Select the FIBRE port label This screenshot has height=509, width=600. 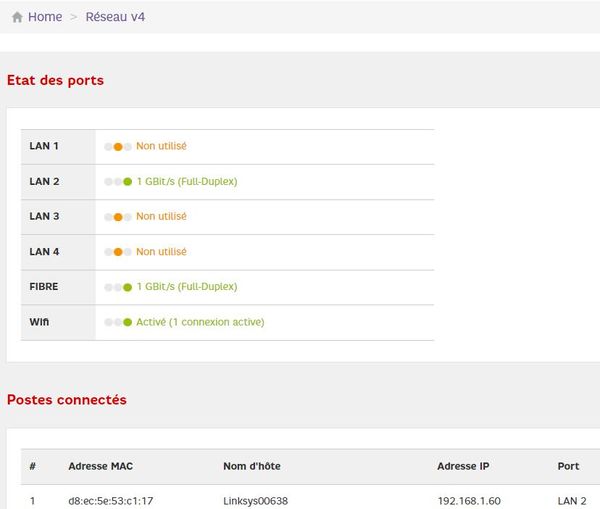[44, 286]
